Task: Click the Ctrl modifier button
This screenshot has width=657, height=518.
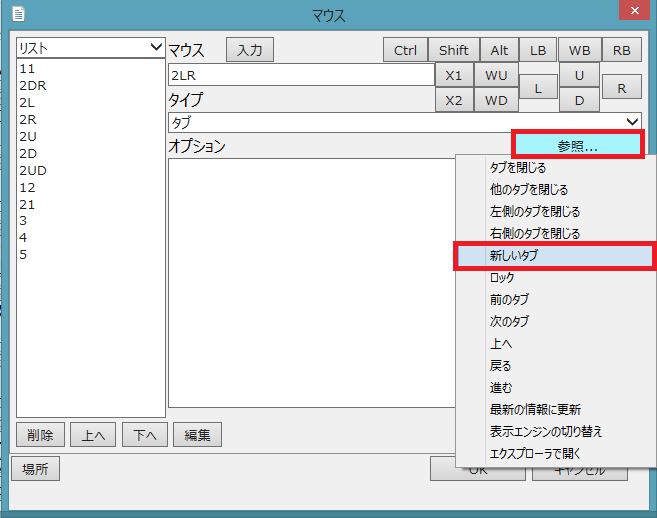Action: (405, 50)
